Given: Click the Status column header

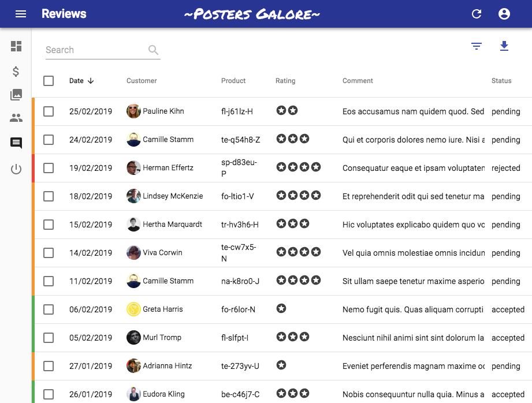Looking at the screenshot, I should tap(501, 81).
